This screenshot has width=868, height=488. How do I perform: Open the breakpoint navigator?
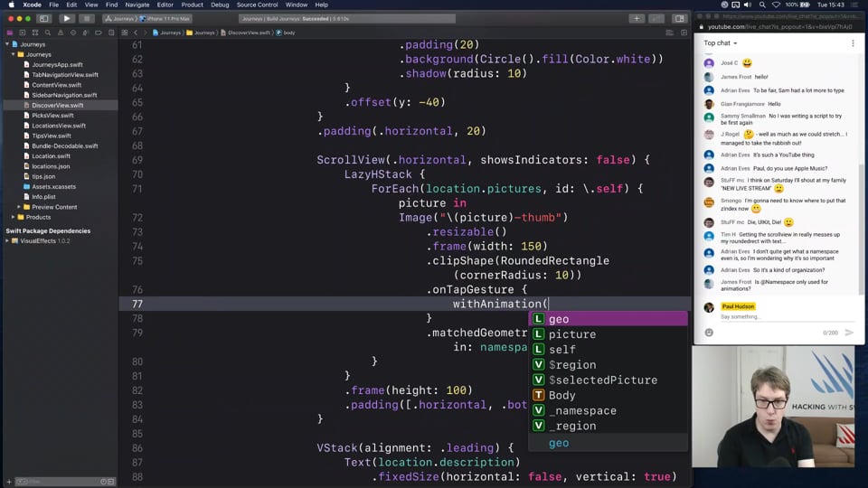pyautogui.click(x=99, y=33)
